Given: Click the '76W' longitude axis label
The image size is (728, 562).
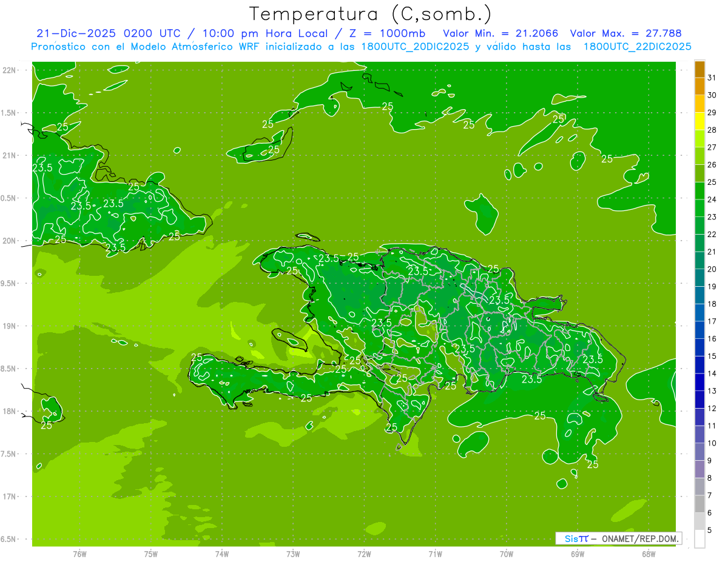Looking at the screenshot, I should [79, 554].
